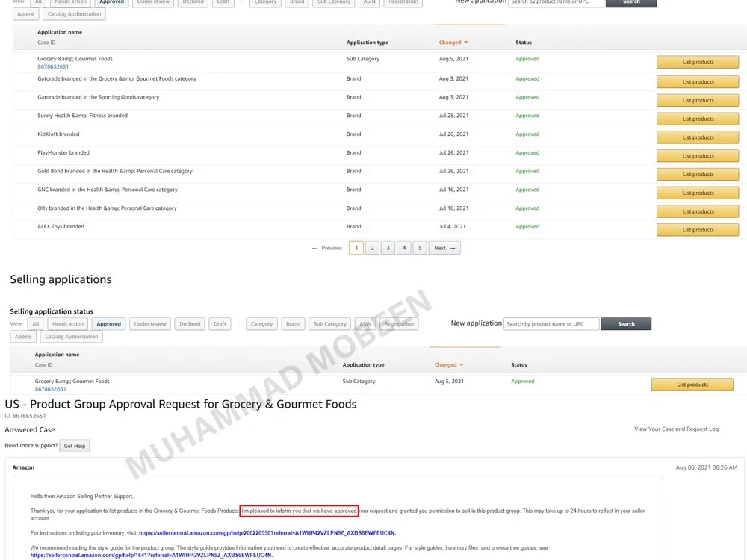Click 'Jul 4, 2021' date cell
747x560 pixels.
click(x=452, y=227)
